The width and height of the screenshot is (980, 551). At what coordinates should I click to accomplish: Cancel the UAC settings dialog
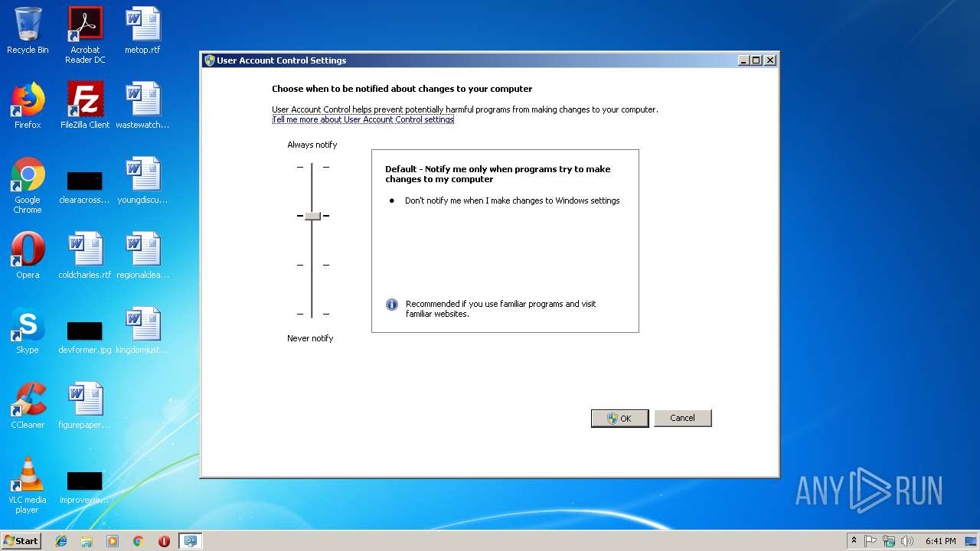[682, 418]
